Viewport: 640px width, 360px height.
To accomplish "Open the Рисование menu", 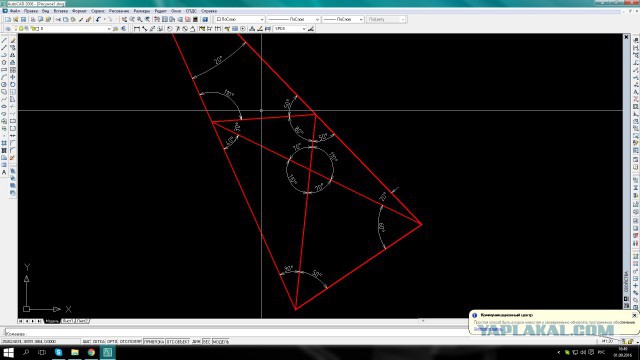I will coord(119,11).
